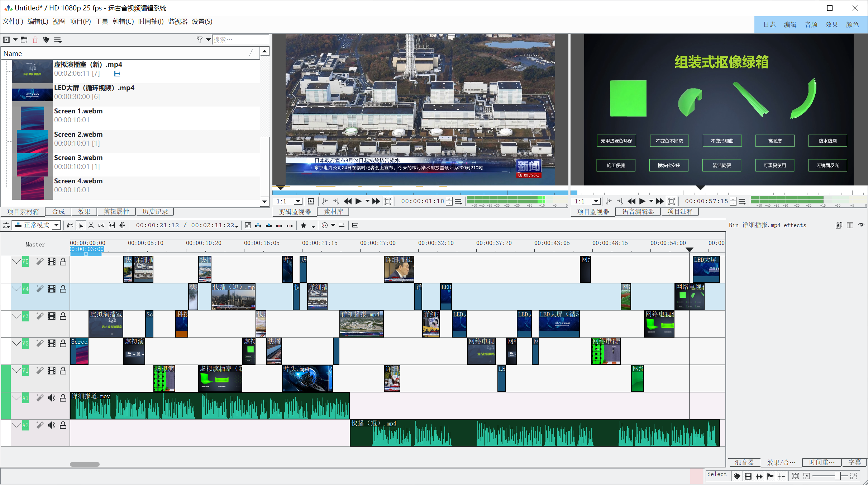868x485 pixels.
Task: Switch to the 颜色 workspace layout
Action: tap(852, 24)
